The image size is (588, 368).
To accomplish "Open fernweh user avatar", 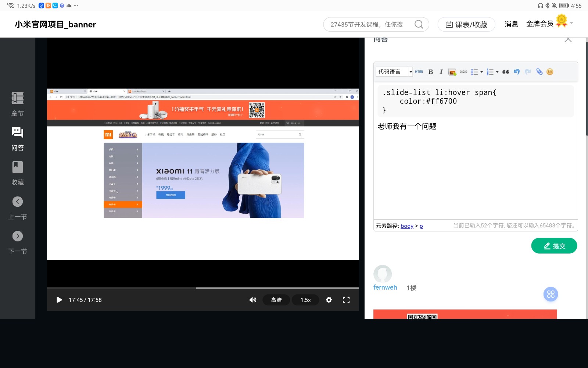I will click(x=383, y=274).
